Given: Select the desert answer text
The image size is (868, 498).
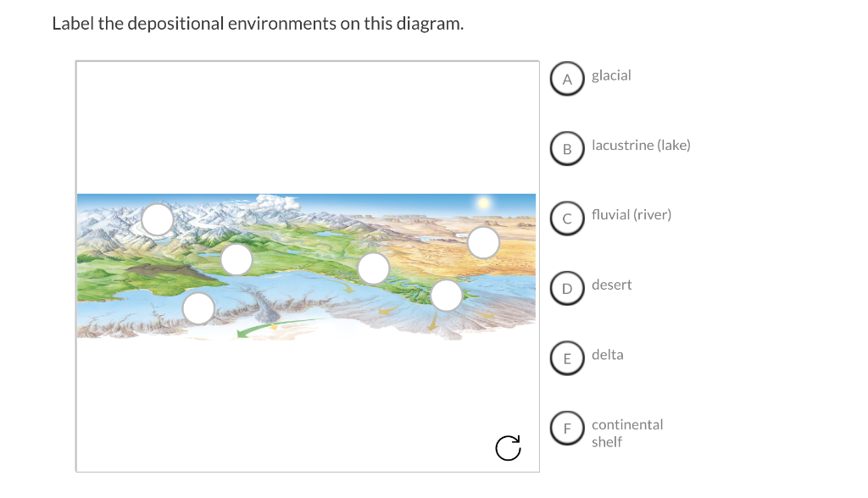Looking at the screenshot, I should coord(612,285).
